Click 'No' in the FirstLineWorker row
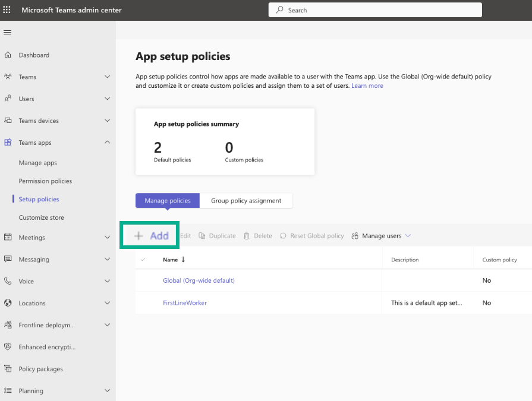 487,303
